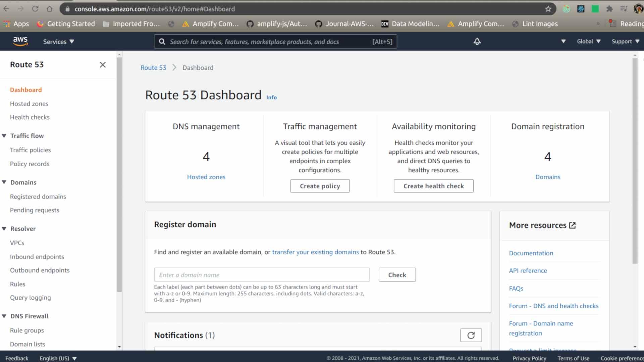This screenshot has height=362, width=644.
Task: Collapse the Resolver sidebar section
Action: click(4, 229)
